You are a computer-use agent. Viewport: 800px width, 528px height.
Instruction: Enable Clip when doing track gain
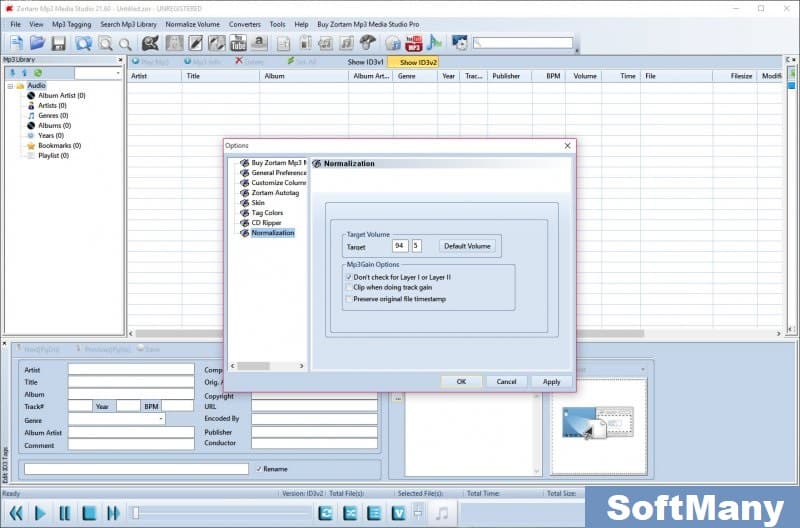pos(349,288)
